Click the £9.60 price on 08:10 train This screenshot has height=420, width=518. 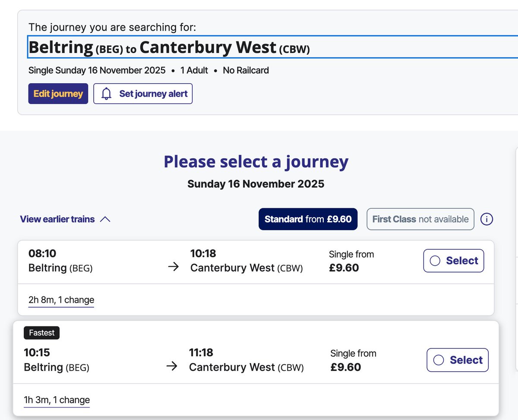(344, 267)
